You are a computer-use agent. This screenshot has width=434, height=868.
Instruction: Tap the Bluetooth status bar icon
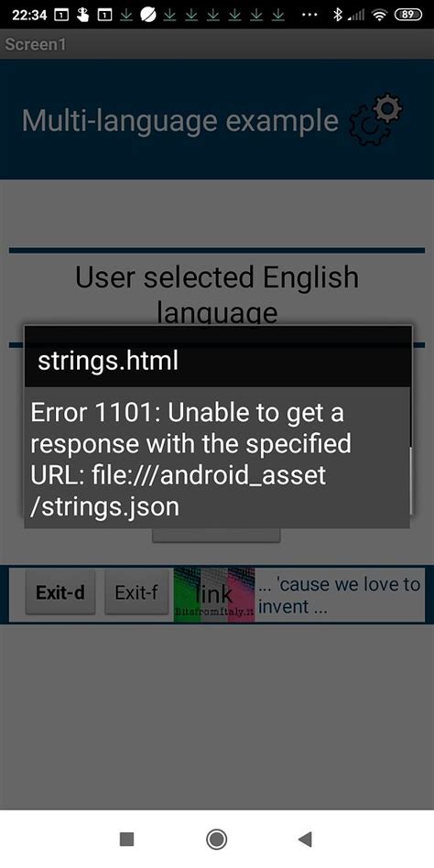[337, 15]
